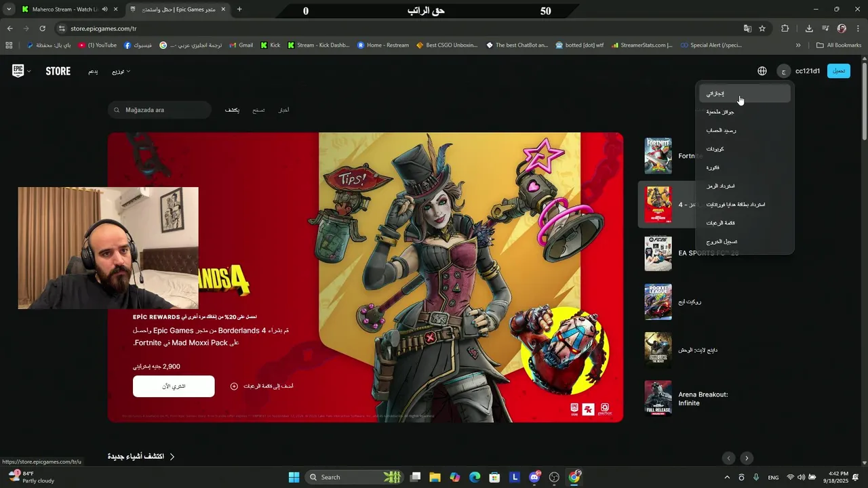Open the language globe icon
The height and width of the screenshot is (488, 868).
tap(762, 71)
